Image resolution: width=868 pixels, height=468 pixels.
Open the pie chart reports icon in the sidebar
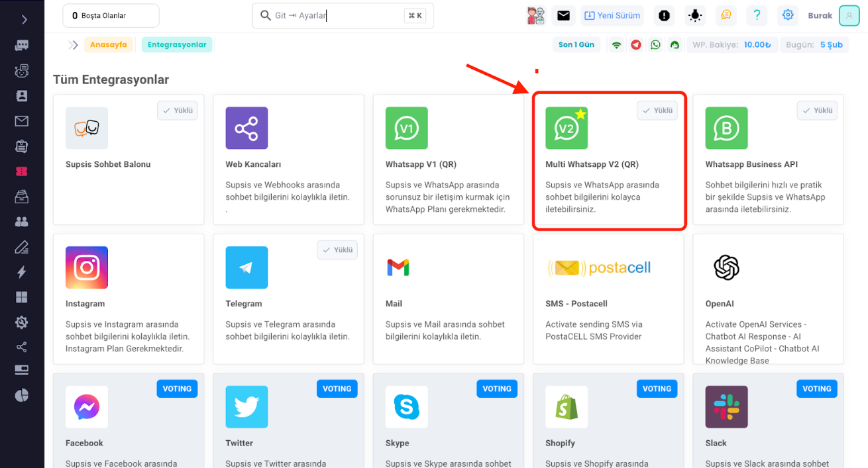coord(22,395)
